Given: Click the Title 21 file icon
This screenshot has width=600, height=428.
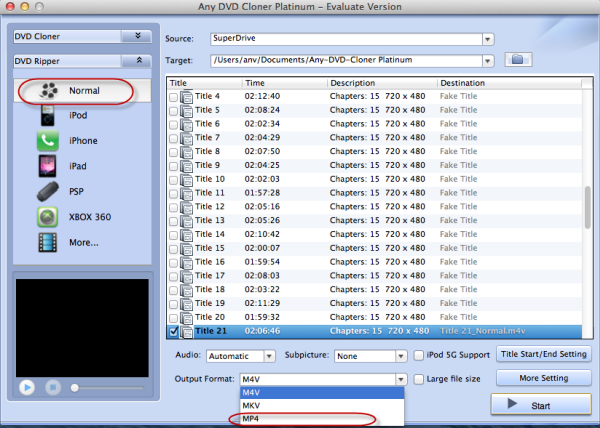Looking at the screenshot, I should coord(186,332).
